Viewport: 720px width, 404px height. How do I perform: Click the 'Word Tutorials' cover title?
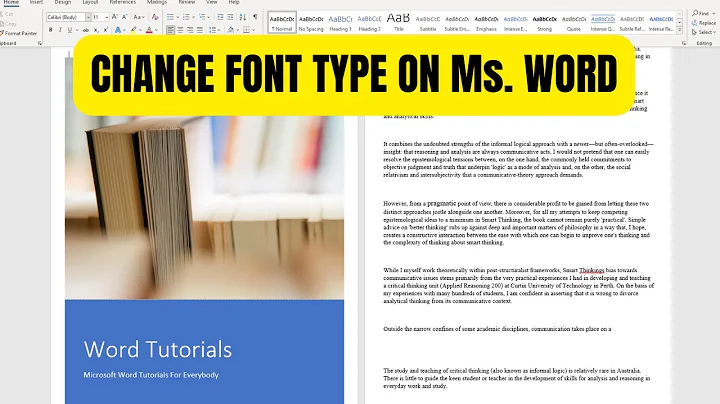coord(158,349)
